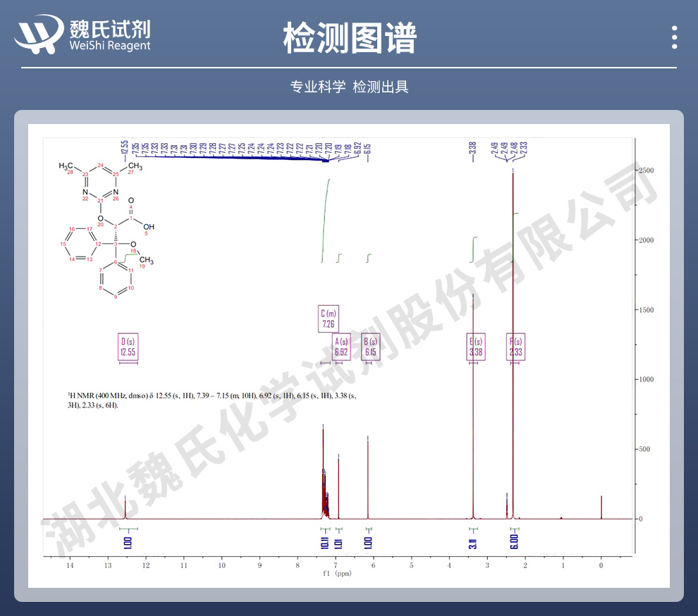Image resolution: width=698 pixels, height=616 pixels.
Task: Click the WeiShi Reagent logo
Action: pos(84,35)
